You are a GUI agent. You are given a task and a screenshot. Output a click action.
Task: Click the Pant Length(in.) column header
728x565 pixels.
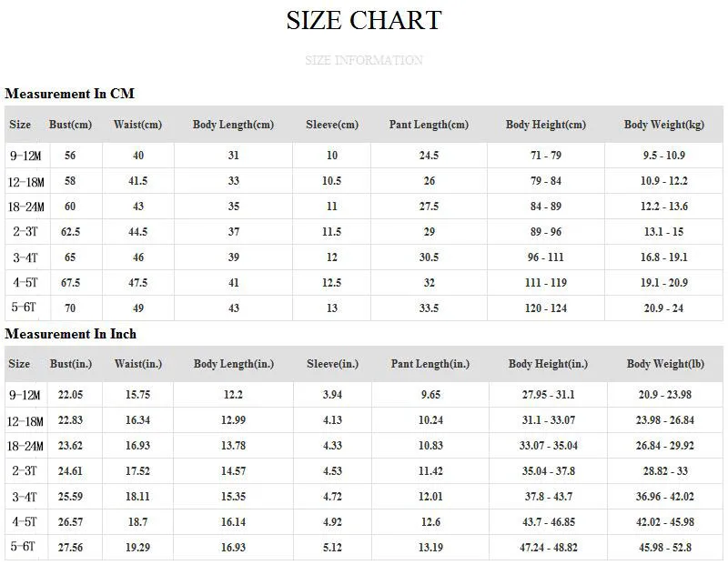pos(430,364)
